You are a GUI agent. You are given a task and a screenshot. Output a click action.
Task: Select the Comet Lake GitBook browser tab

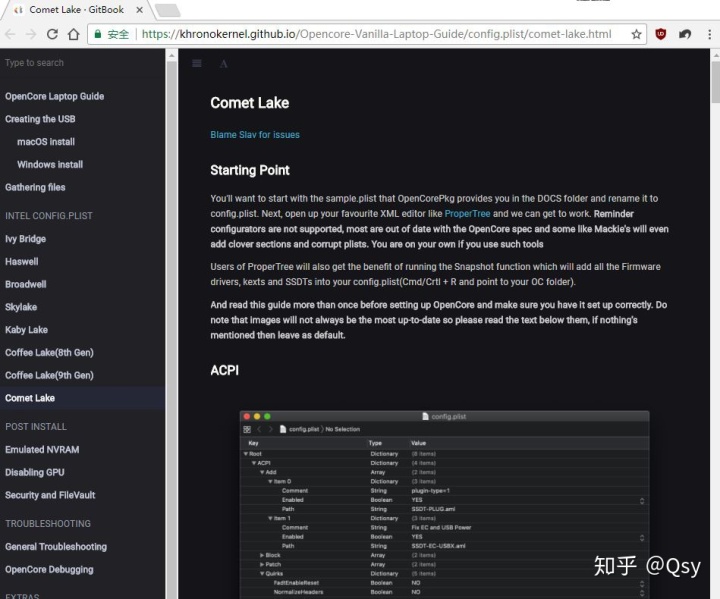point(77,10)
